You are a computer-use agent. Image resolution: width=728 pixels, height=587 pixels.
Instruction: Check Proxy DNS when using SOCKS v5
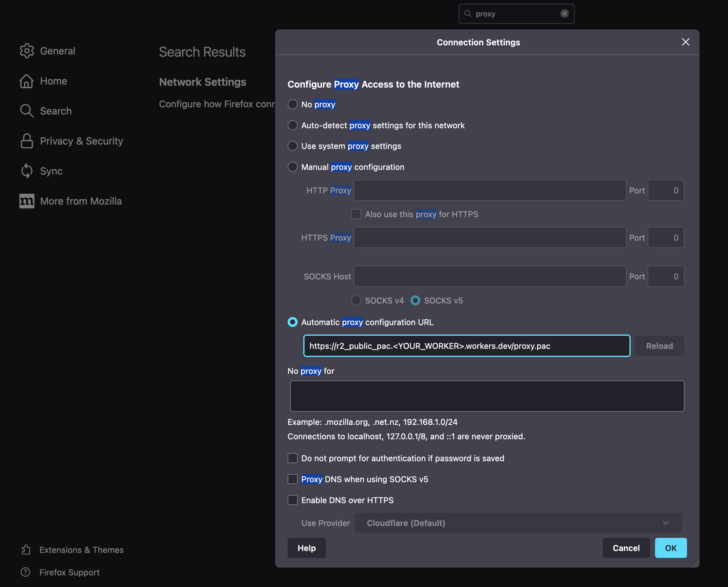click(x=293, y=479)
